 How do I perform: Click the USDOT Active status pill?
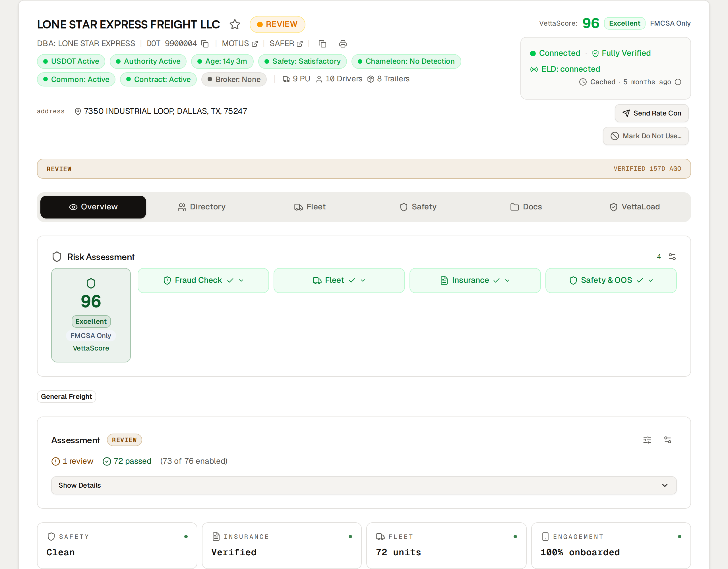pyautogui.click(x=71, y=61)
